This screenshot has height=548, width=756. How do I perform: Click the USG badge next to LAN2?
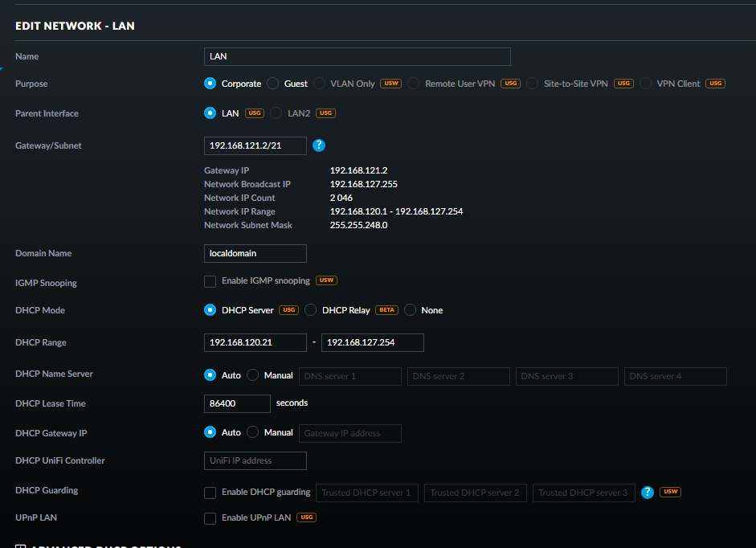point(326,113)
